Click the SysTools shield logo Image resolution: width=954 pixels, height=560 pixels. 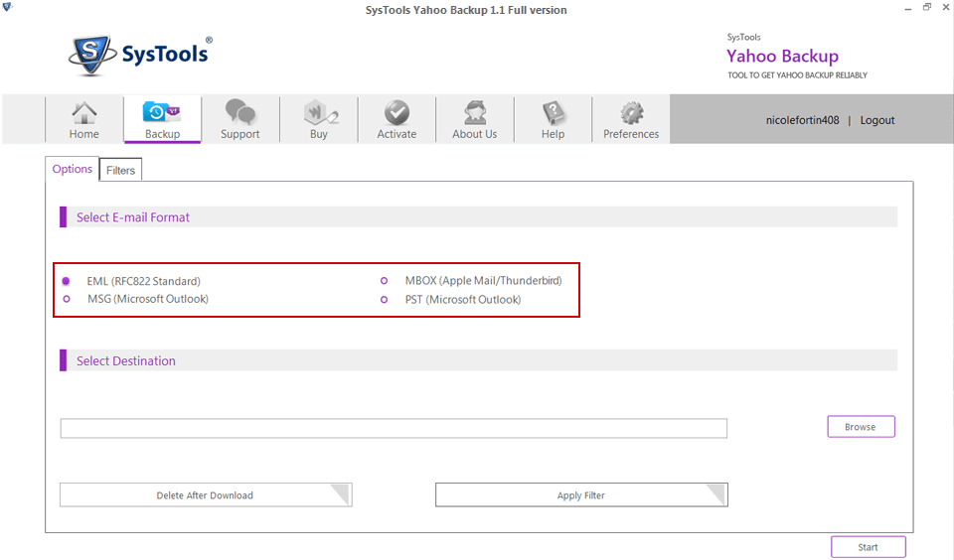tap(91, 55)
